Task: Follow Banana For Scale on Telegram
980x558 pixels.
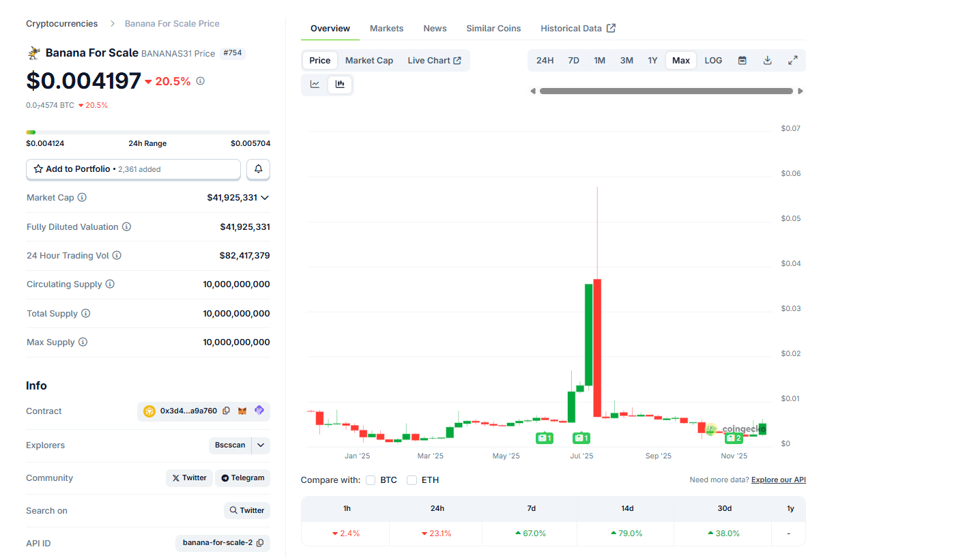Action: (x=242, y=478)
